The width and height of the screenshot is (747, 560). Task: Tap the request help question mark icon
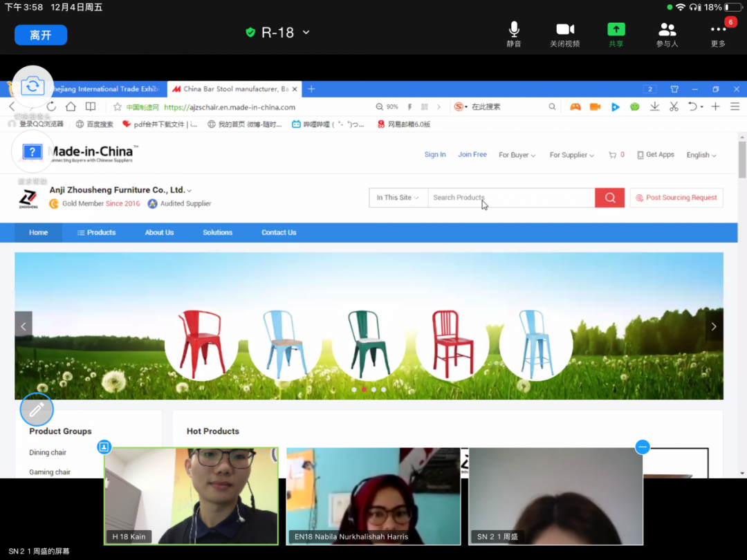point(33,152)
